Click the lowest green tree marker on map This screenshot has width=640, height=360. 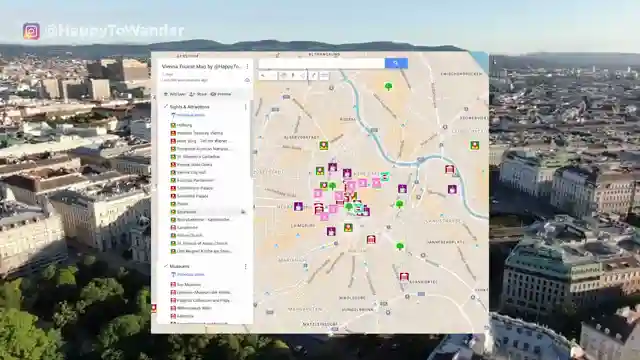[400, 246]
